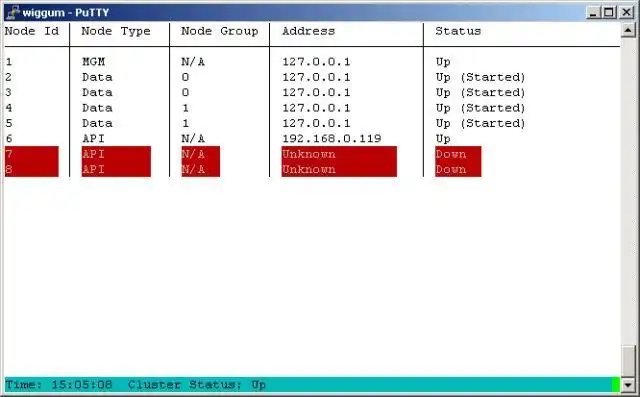Click address 127.0.0.1 of node 2

tap(316, 77)
